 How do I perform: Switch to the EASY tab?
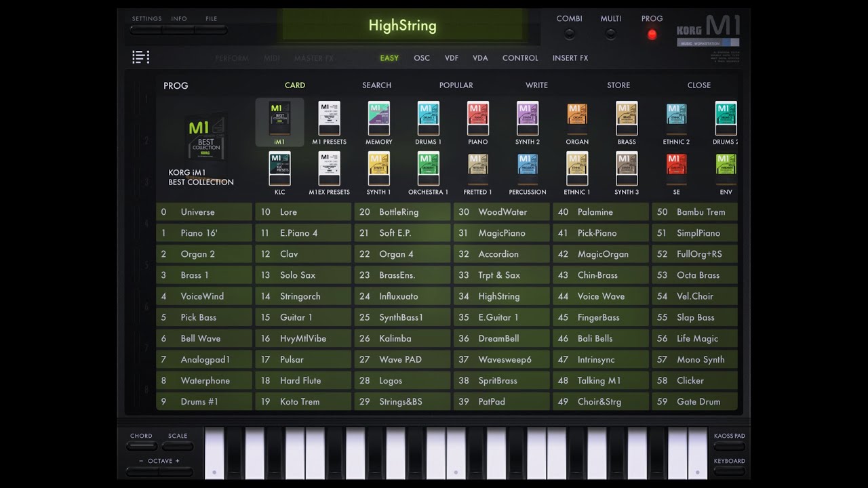tap(389, 58)
